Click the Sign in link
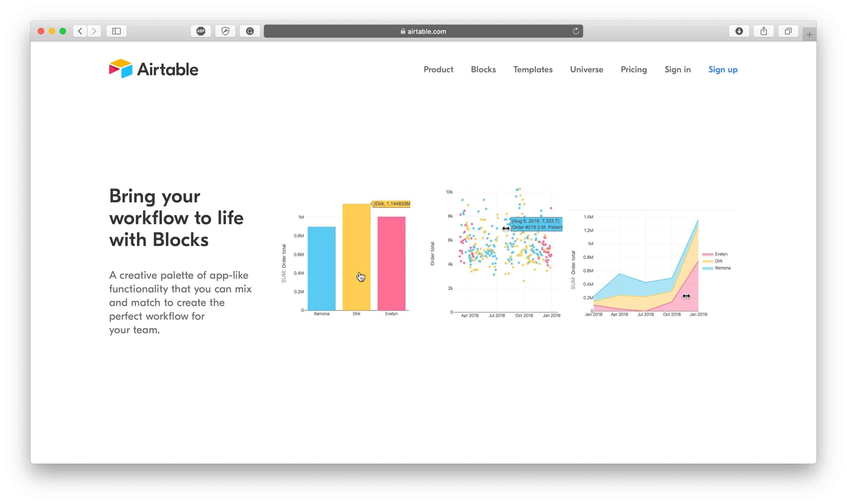Image resolution: width=847 pixels, height=504 pixels. [678, 69]
